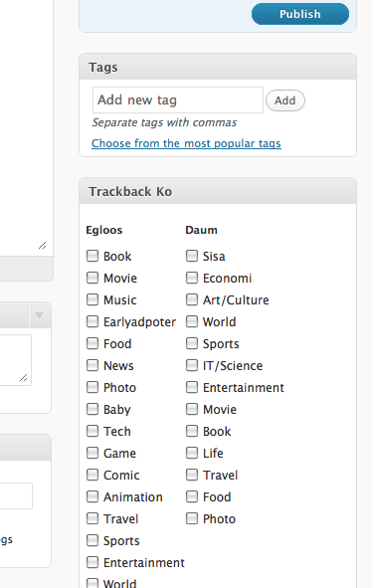The height and width of the screenshot is (588, 372).
Task: Expand the left panel dropdown arrow
Action: (40, 315)
